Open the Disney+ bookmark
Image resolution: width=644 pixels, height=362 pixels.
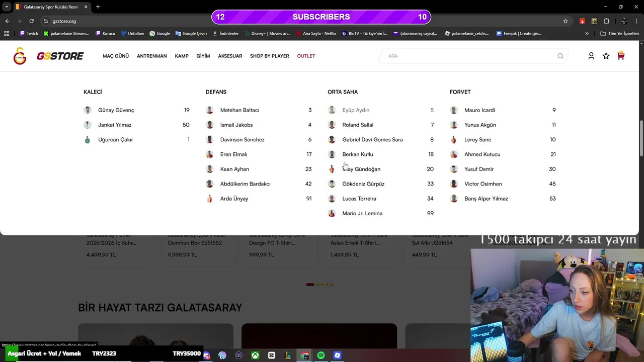[268, 34]
